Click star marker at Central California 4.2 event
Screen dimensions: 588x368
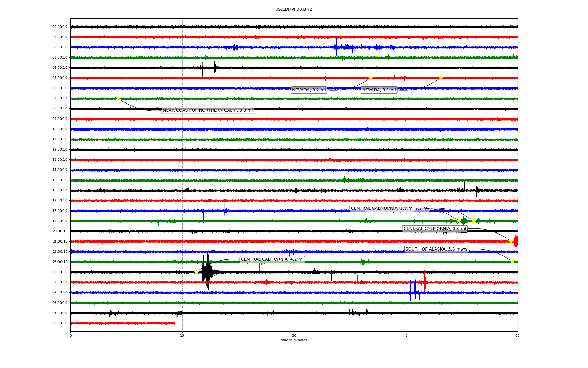pos(196,272)
